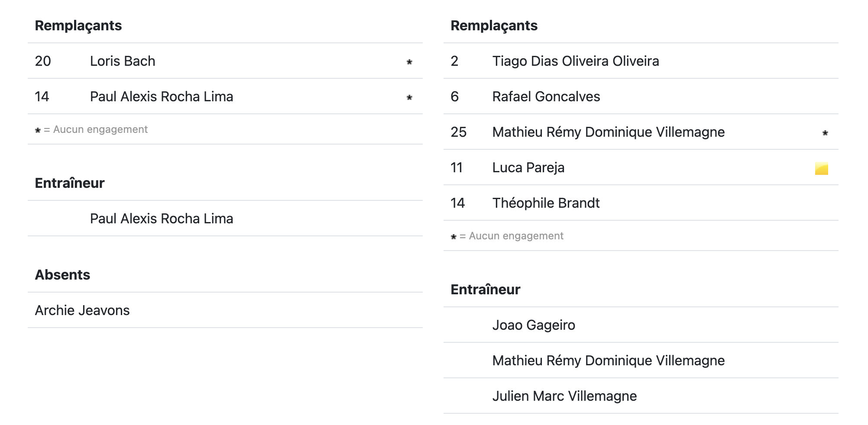Click legend asterisk below Théophile Brandt's row

coord(453,237)
